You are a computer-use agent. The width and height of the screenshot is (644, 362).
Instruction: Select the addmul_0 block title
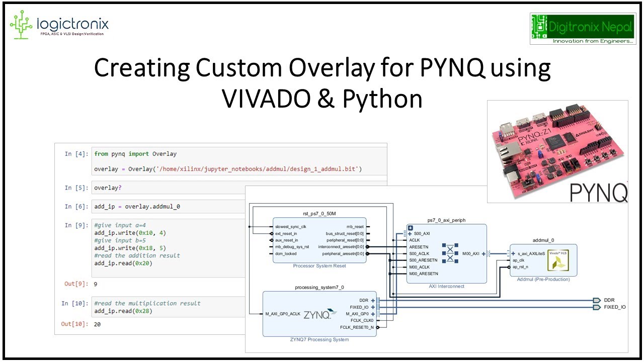pyautogui.click(x=543, y=240)
